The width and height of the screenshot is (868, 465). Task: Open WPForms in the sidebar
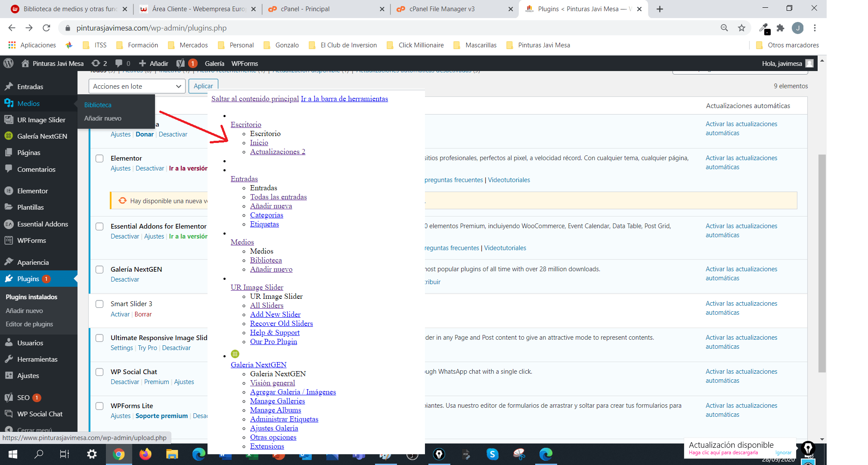coord(31,240)
